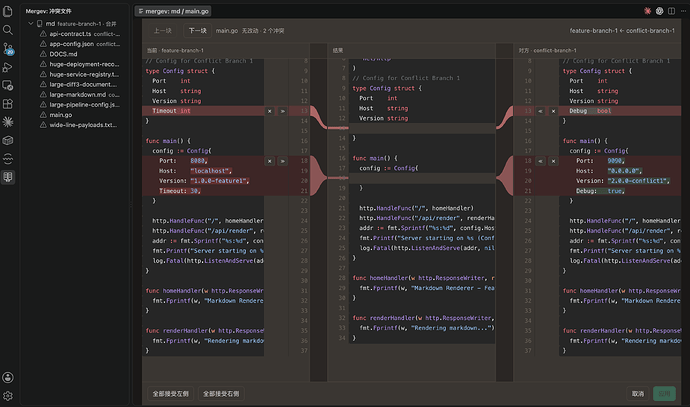The width and height of the screenshot is (690, 407).
Task: Open the Manage settings gear
Action: (x=7, y=396)
